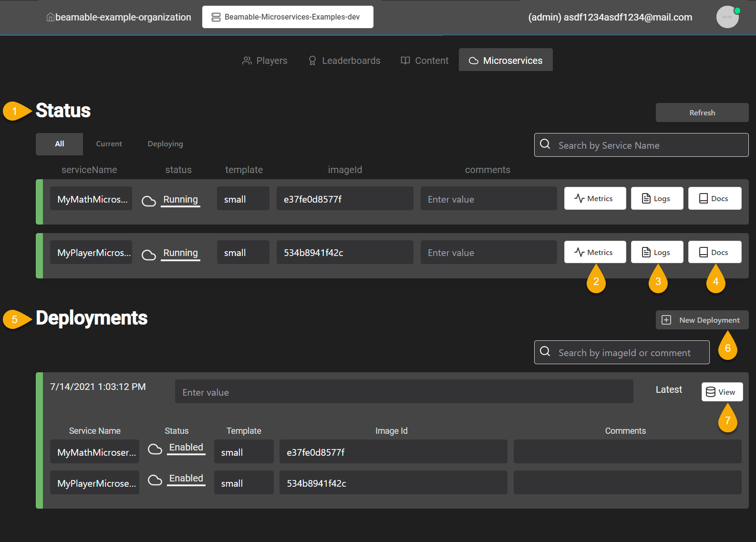Select the Current status filter tab
The image size is (756, 542).
(x=109, y=144)
